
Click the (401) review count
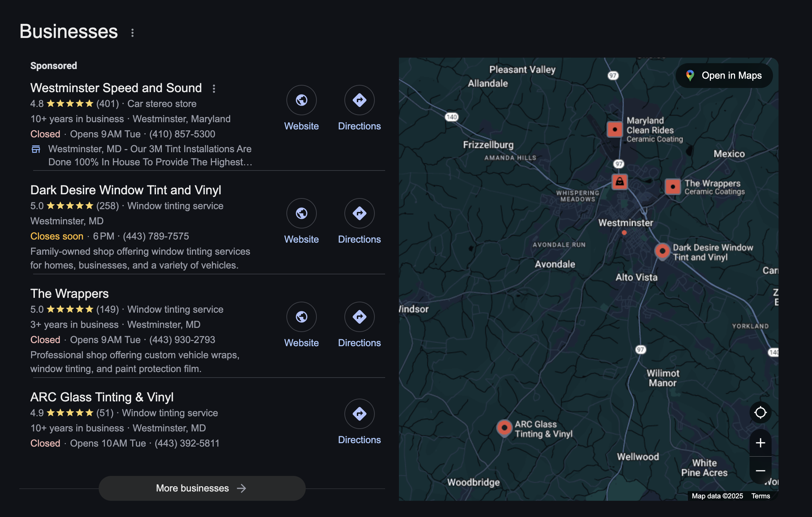click(107, 104)
